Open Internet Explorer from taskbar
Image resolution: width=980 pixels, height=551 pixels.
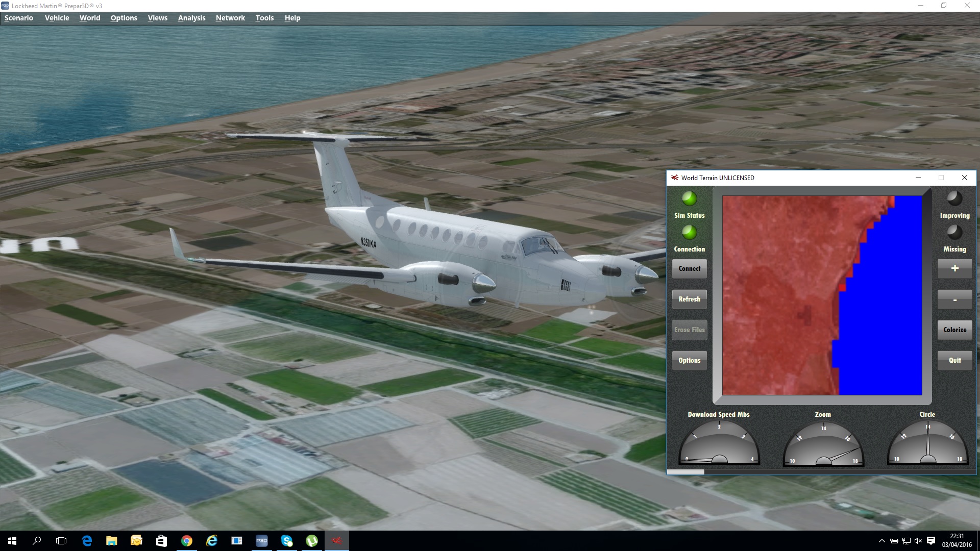211,541
